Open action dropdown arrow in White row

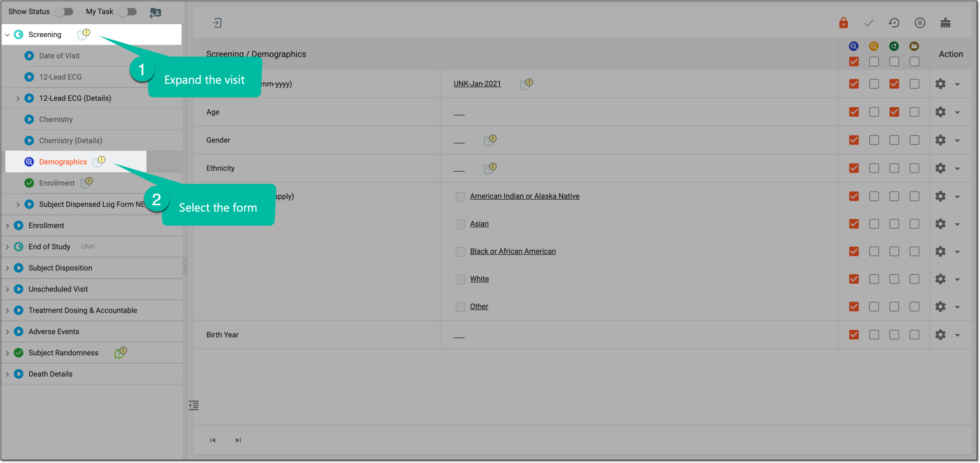[x=957, y=279]
